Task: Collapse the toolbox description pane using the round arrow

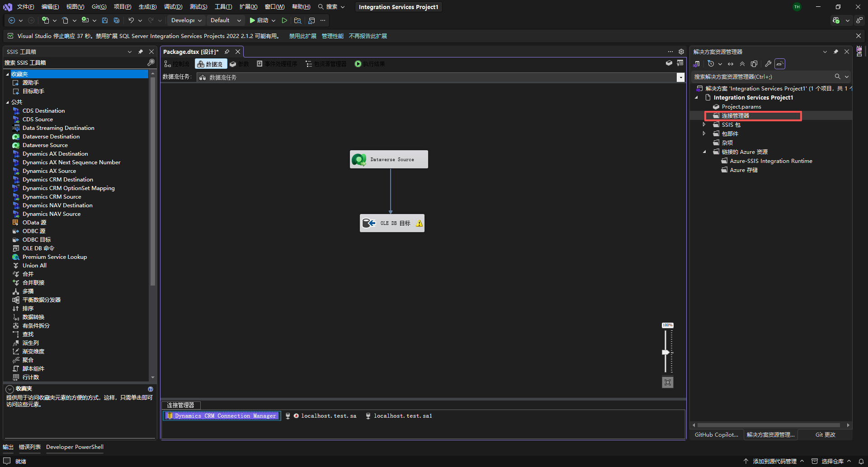Action: pos(9,389)
